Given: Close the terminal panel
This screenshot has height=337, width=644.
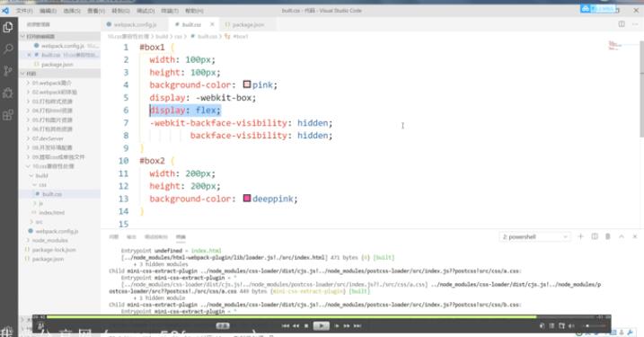Looking at the screenshot, I should point(634,236).
